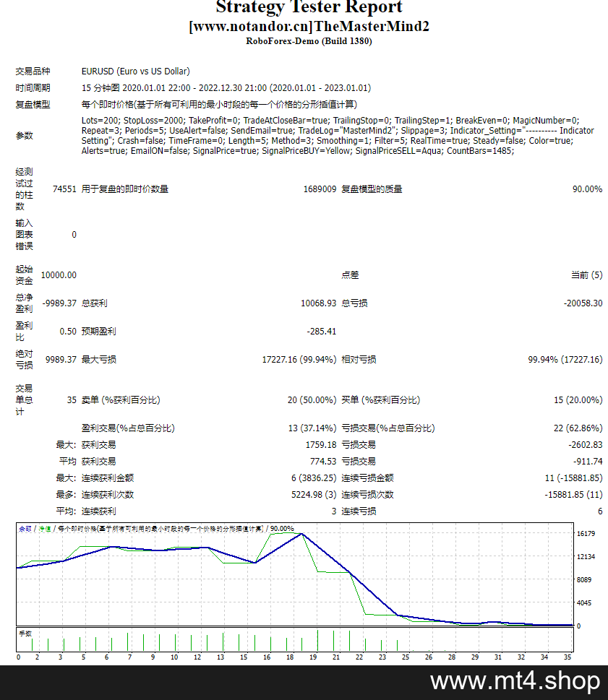Viewport: 608px width, 700px height.
Task: Click the Lots=200 parameters text block
Action: 338,136
